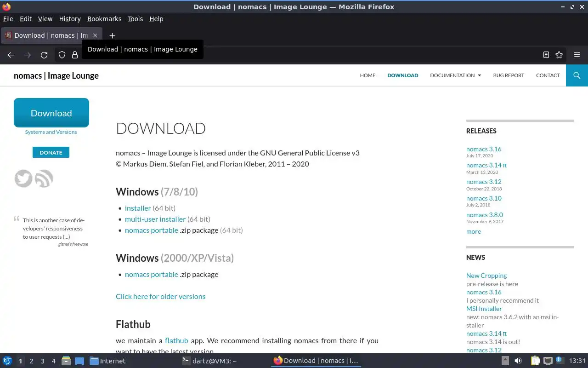This screenshot has width=588, height=368.
Task: Open the flathub link
Action: [176, 340]
